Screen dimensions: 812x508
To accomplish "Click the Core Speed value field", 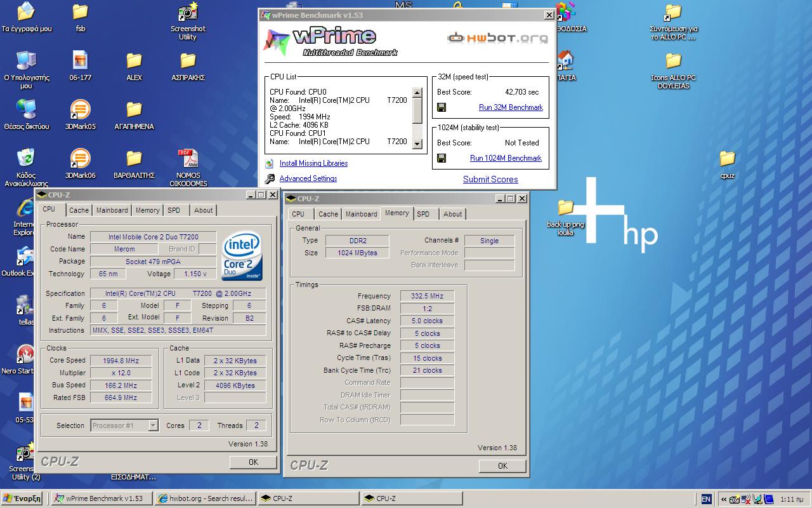I will click(120, 361).
